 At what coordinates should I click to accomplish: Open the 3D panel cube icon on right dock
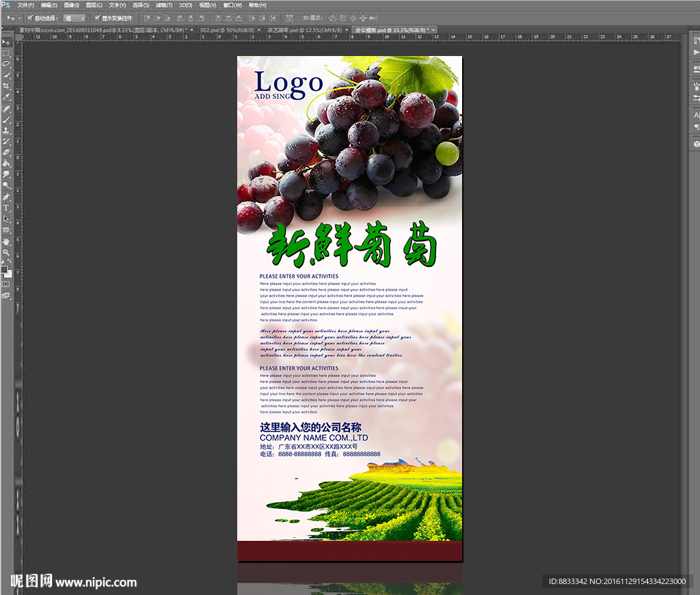click(696, 144)
